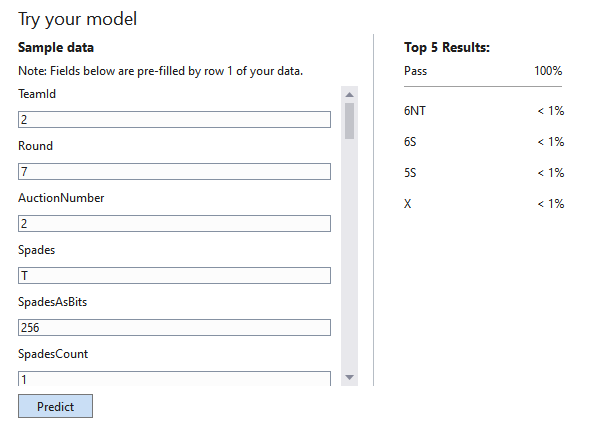
Task: Select the Round input field
Action: pyautogui.click(x=174, y=172)
